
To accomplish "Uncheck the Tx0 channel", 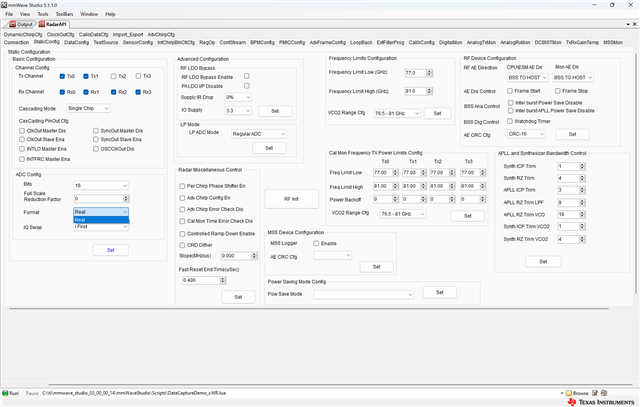I will click(x=62, y=76).
